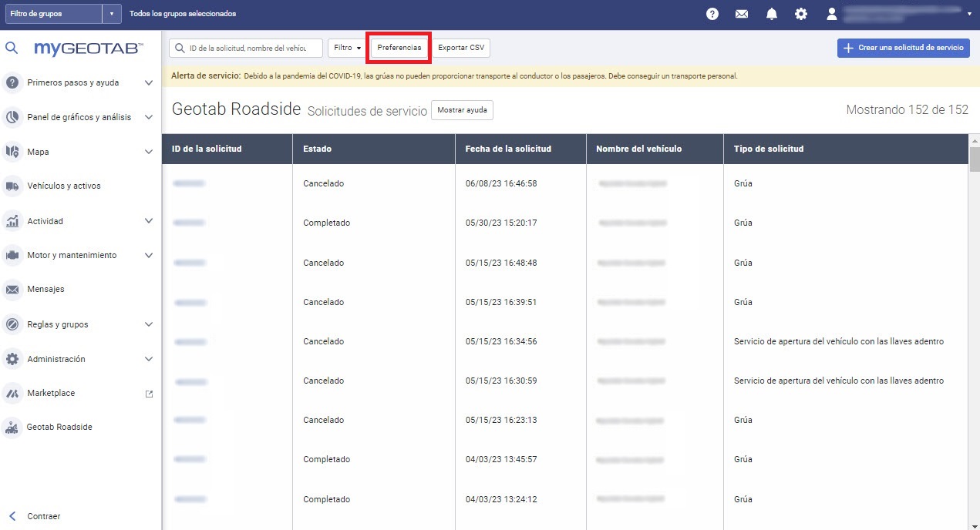Image resolution: width=980 pixels, height=530 pixels.
Task: Click the Panel de gráficos y análisis icon
Action: (12, 117)
